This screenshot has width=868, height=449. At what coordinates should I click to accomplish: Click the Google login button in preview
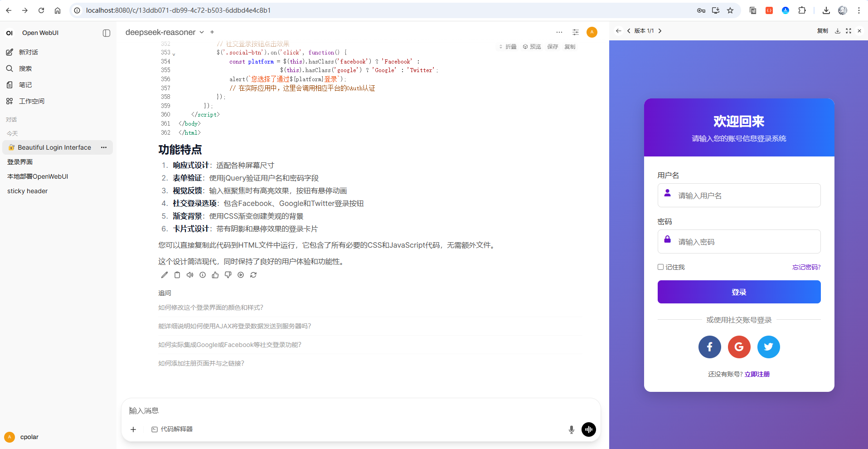(739, 347)
